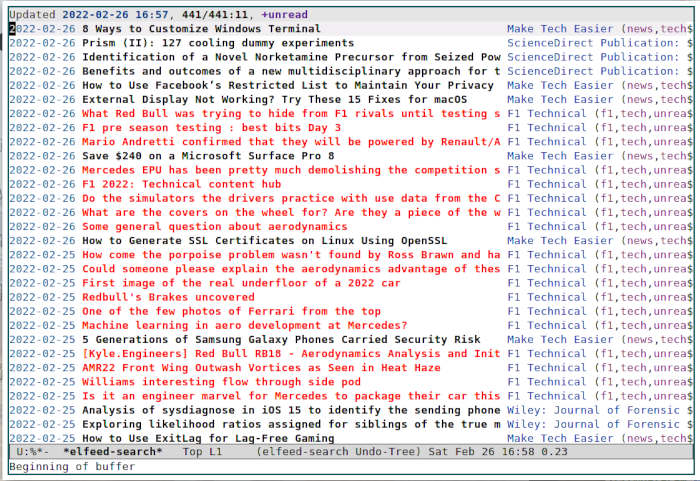Select 'F1 2022: Technical content hub' entry
The height and width of the screenshot is (481, 700).
pos(182,184)
